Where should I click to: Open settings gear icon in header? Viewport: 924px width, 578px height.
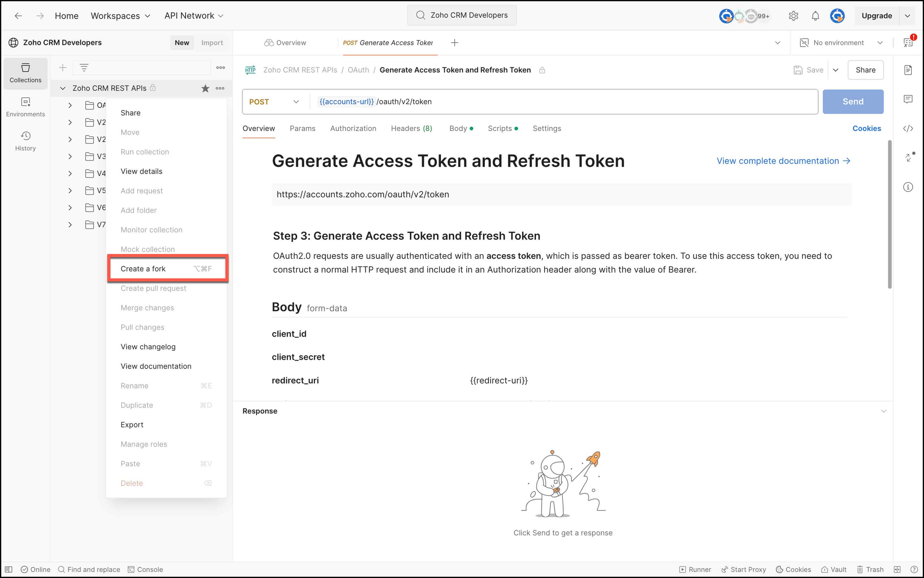(793, 16)
